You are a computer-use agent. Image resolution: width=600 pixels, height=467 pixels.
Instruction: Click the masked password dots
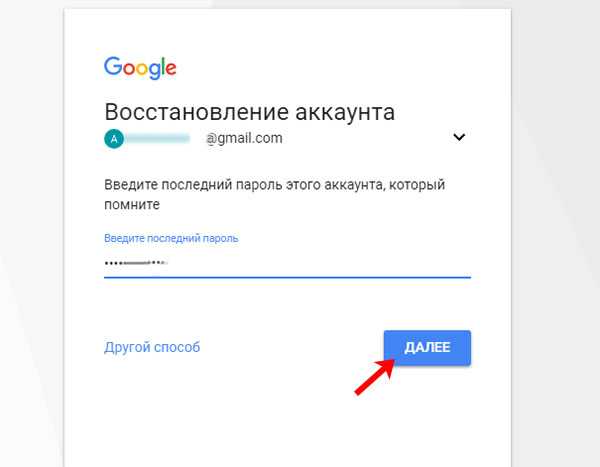[136, 263]
